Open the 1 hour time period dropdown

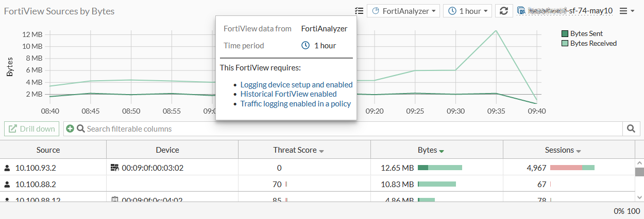pyautogui.click(x=468, y=11)
